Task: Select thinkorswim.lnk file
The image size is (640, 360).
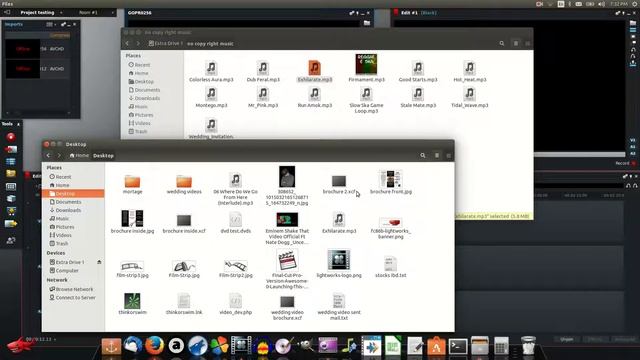Action: (184, 304)
